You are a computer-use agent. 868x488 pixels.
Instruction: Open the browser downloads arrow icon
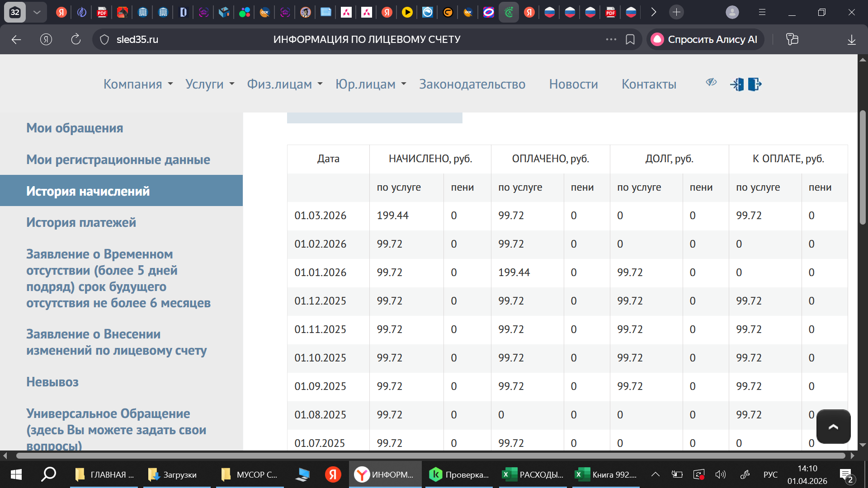(851, 40)
